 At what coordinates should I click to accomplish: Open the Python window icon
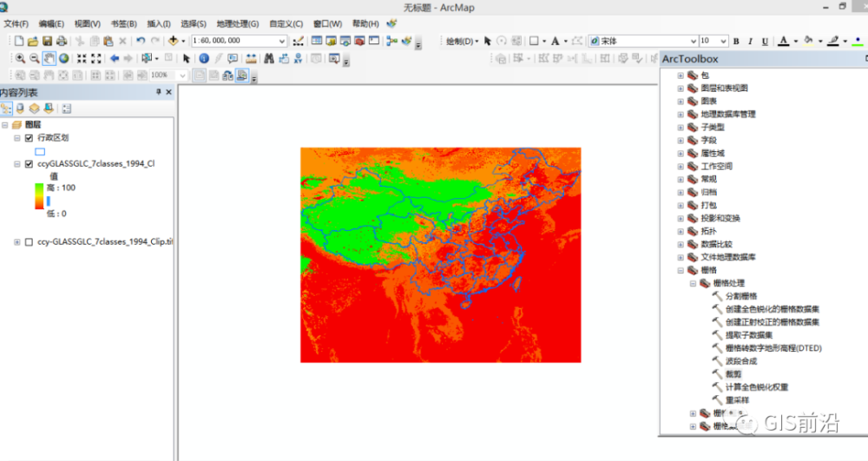(x=373, y=41)
